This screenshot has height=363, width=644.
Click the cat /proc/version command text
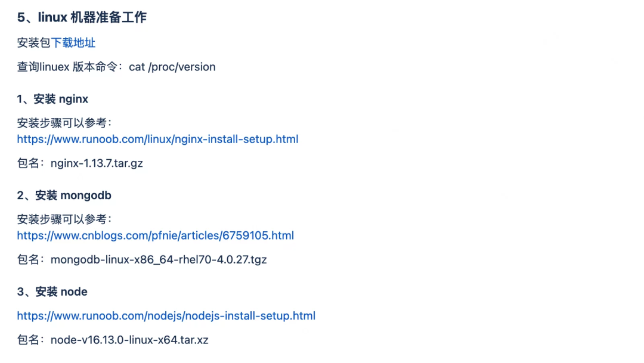click(172, 67)
